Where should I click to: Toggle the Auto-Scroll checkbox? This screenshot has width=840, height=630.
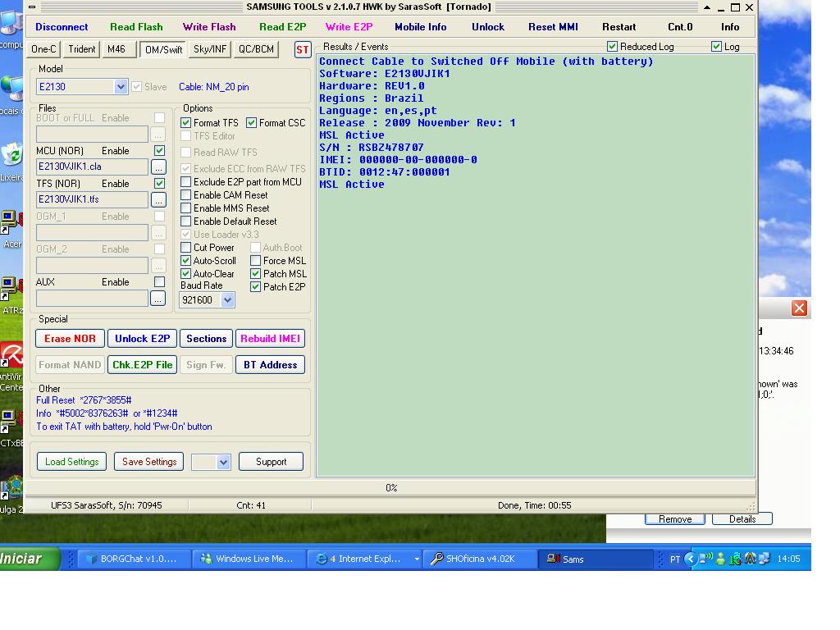[x=186, y=261]
